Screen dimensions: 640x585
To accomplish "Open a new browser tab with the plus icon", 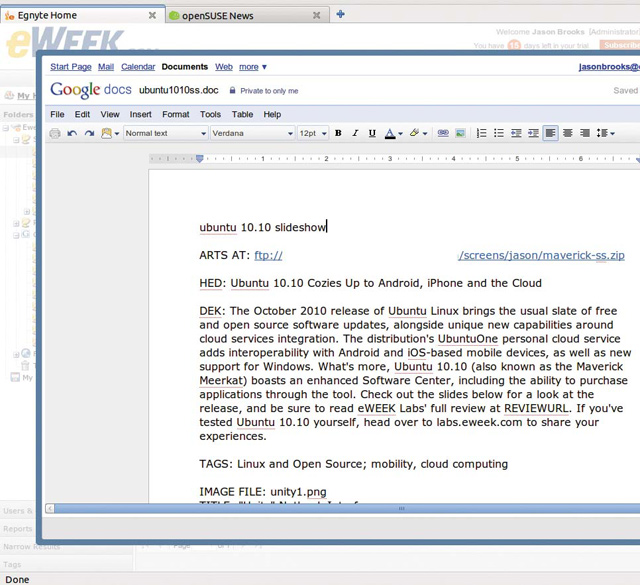I will coord(340,14).
